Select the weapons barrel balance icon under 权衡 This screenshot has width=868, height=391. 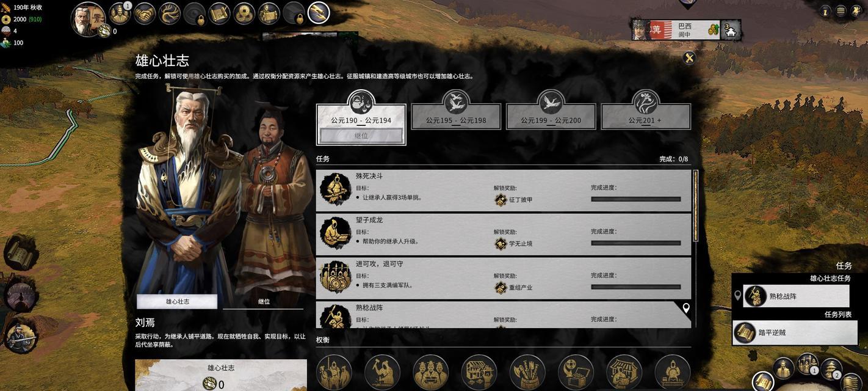tap(527, 372)
